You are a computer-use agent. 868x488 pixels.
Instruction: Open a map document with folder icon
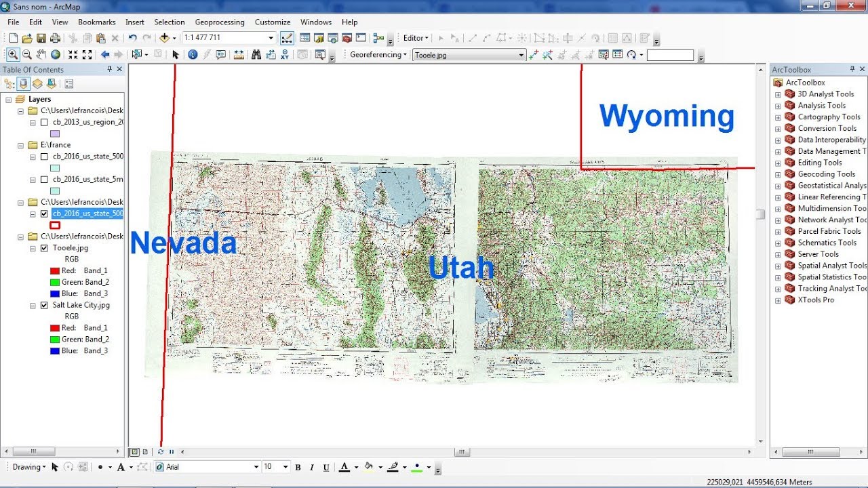pyautogui.click(x=27, y=38)
